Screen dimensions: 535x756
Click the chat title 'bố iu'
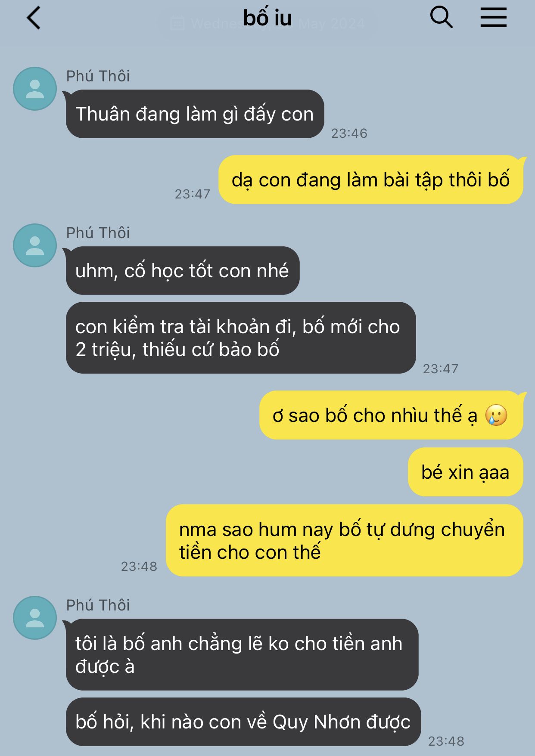click(x=267, y=18)
